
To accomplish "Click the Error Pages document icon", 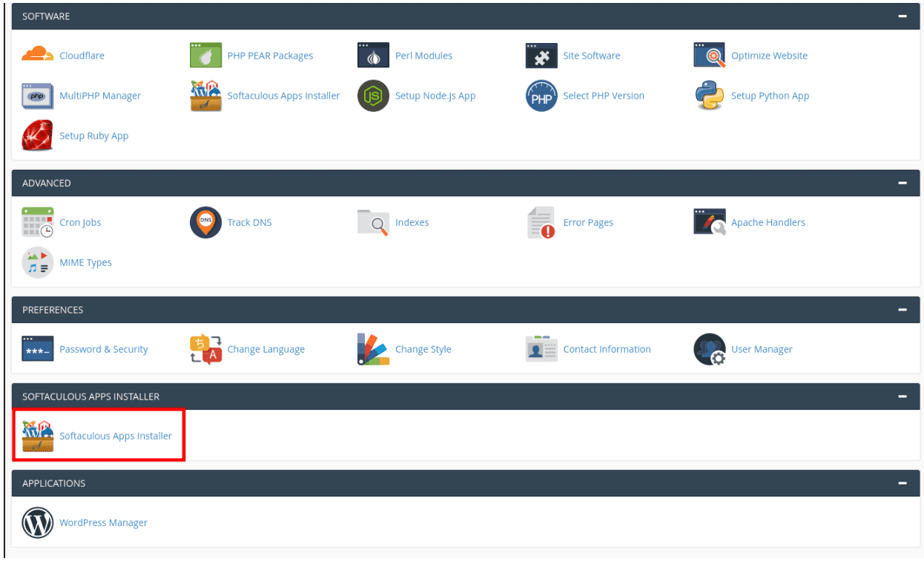I will click(x=541, y=222).
